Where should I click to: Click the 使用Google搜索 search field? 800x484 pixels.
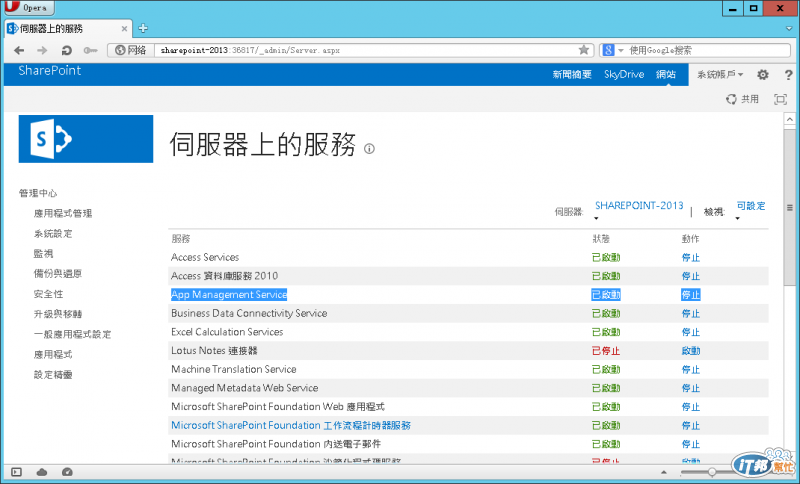pos(708,50)
